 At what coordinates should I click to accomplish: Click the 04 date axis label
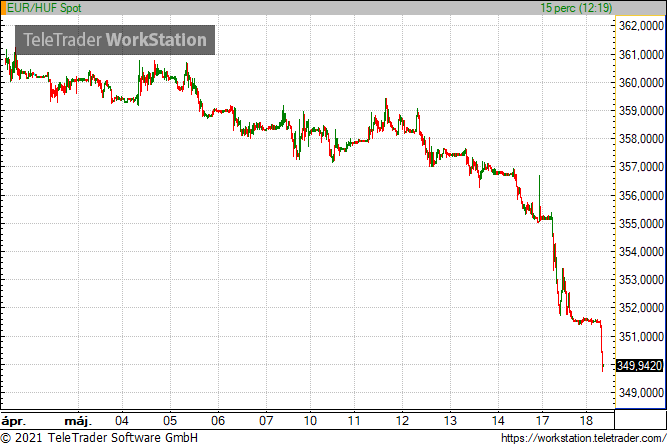coord(122,421)
